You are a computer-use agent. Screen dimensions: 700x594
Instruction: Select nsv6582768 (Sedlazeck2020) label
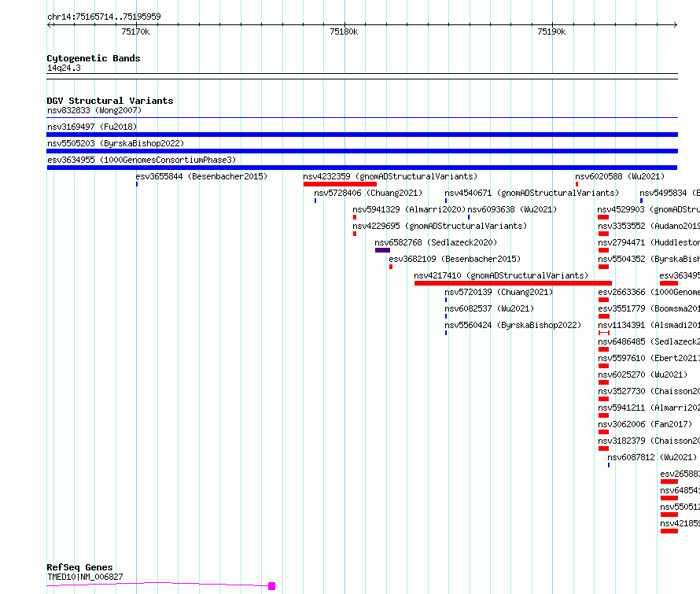436,242
